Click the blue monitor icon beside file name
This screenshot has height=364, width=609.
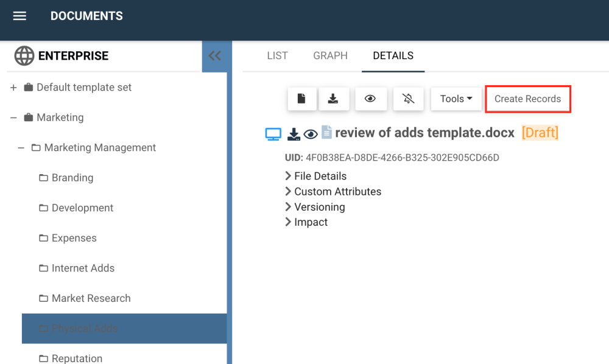273,134
